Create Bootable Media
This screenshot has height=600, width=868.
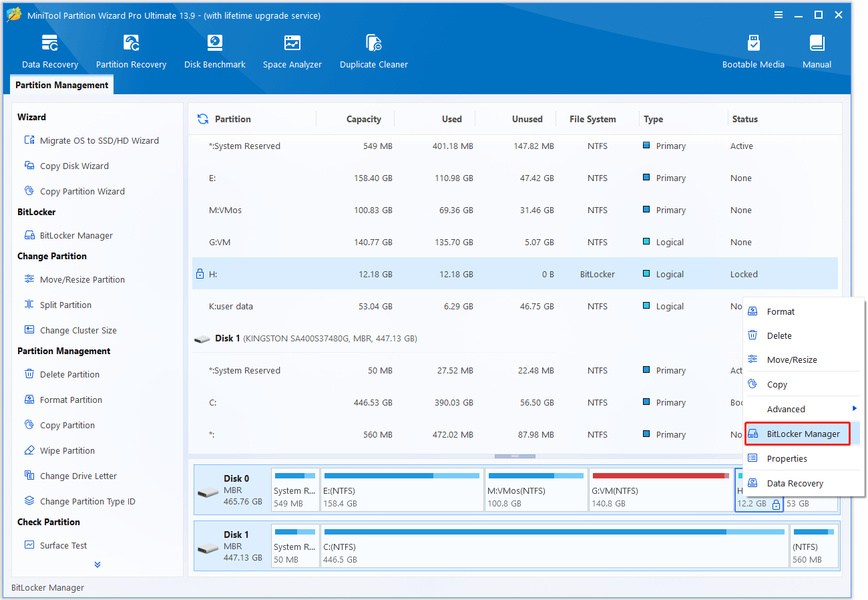click(x=753, y=52)
